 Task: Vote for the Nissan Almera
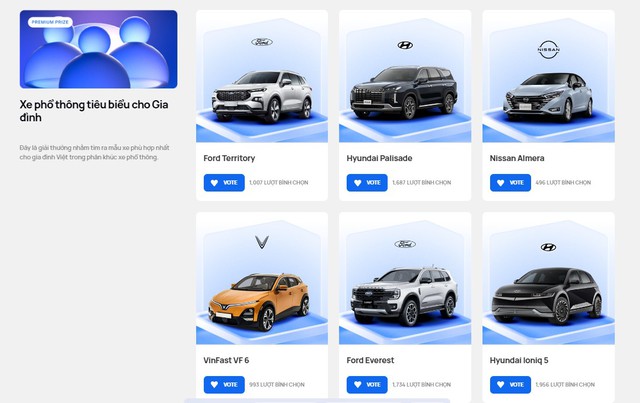(510, 183)
